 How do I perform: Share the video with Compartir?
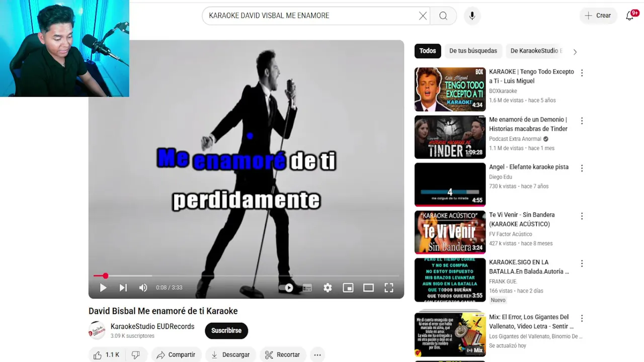[176, 354]
